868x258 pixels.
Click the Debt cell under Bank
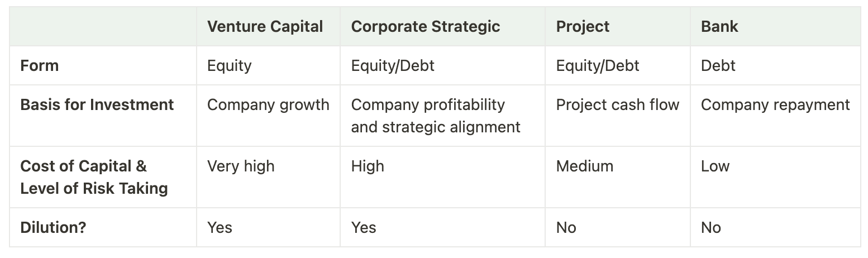[x=718, y=65]
